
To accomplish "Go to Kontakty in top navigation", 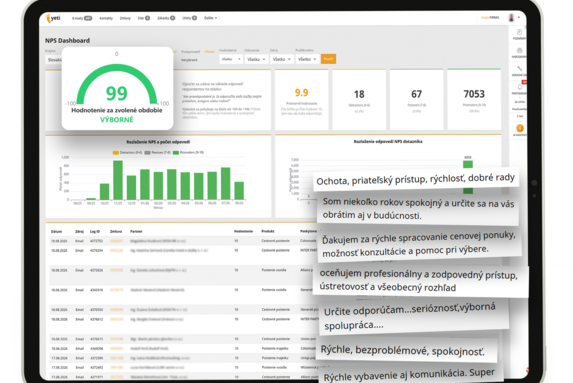I will (x=106, y=18).
